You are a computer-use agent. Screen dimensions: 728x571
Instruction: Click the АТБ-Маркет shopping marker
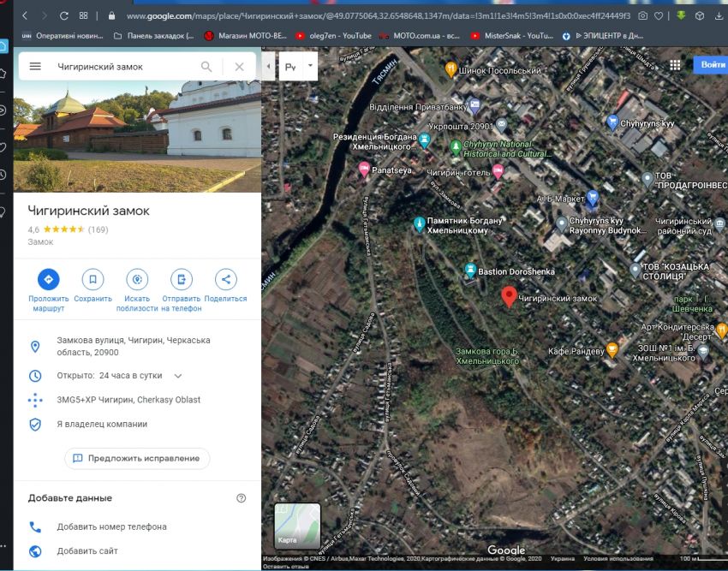pos(592,198)
